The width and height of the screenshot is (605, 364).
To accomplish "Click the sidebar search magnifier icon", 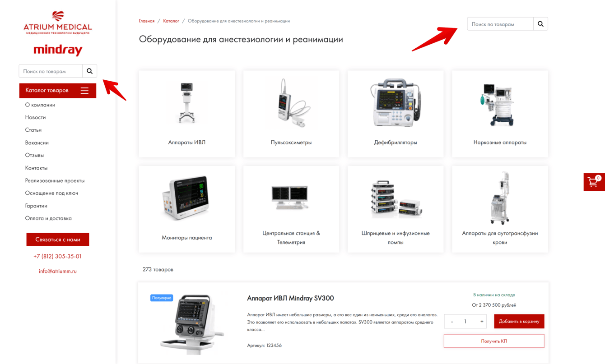I will tap(89, 71).
